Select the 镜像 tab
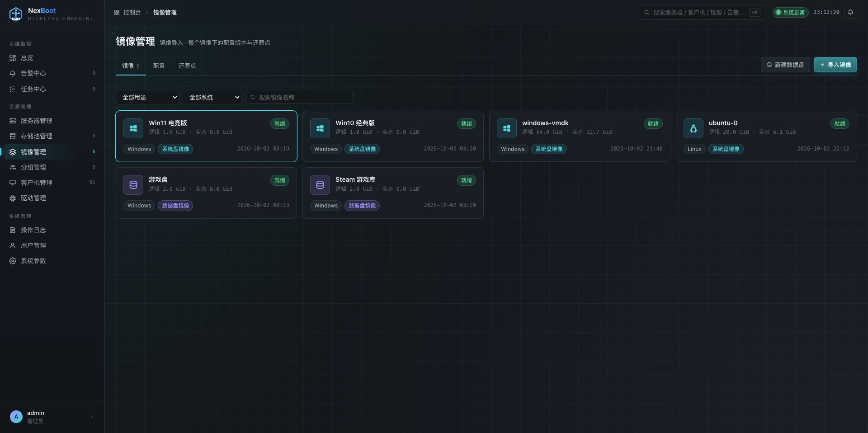Screen dimensions: 868x433 131,66
